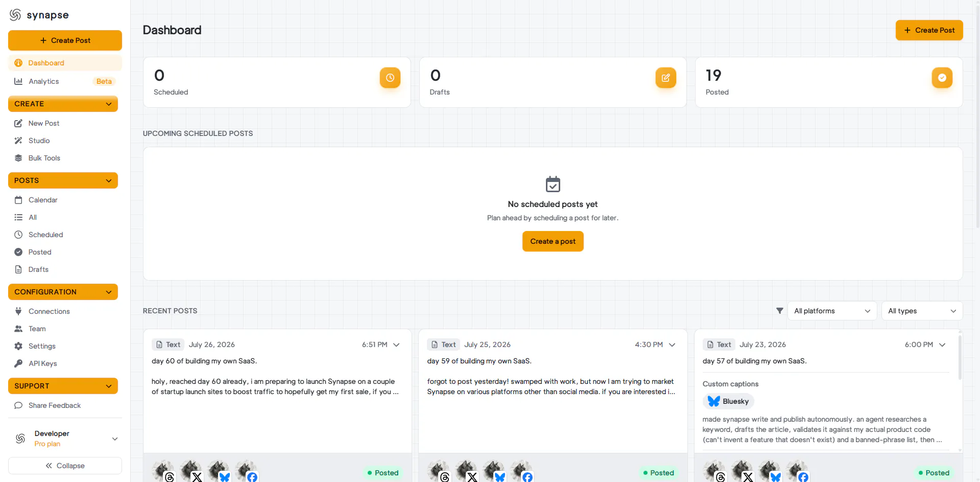Expand the July 25 post chevron
This screenshot has width=980, height=482.
tap(672, 345)
